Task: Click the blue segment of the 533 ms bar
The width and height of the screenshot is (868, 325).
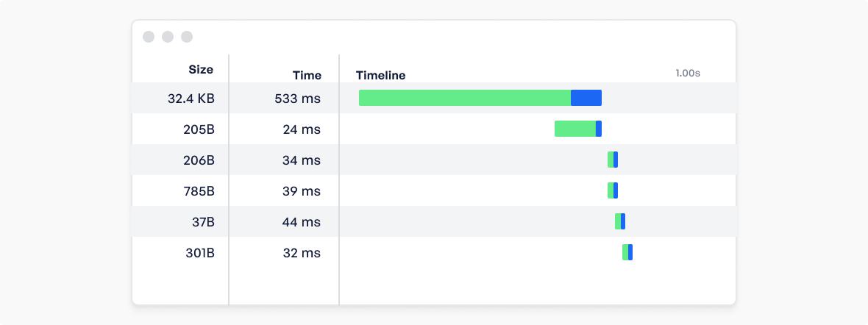Action: coord(586,98)
